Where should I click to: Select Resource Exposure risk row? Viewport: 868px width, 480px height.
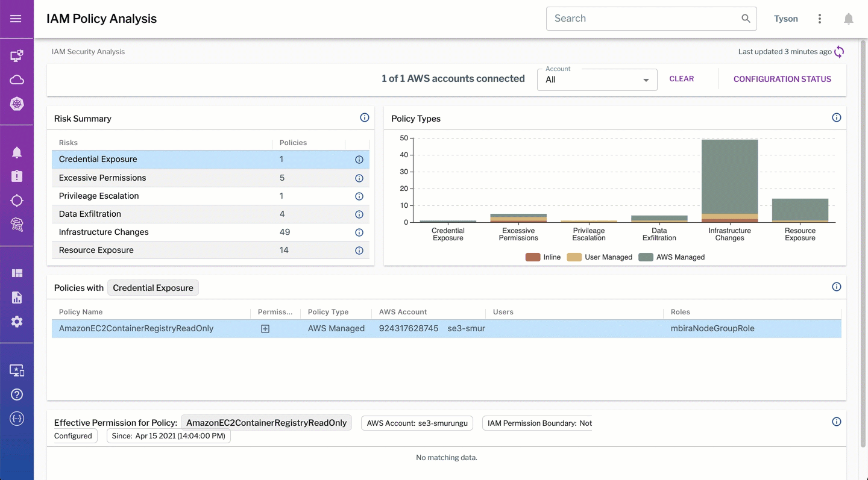pos(210,250)
